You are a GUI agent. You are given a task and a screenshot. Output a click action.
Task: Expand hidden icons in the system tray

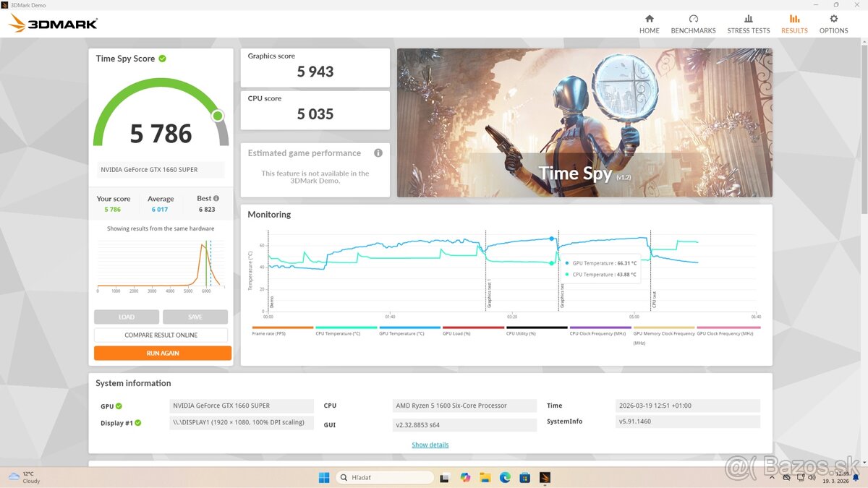772,477
